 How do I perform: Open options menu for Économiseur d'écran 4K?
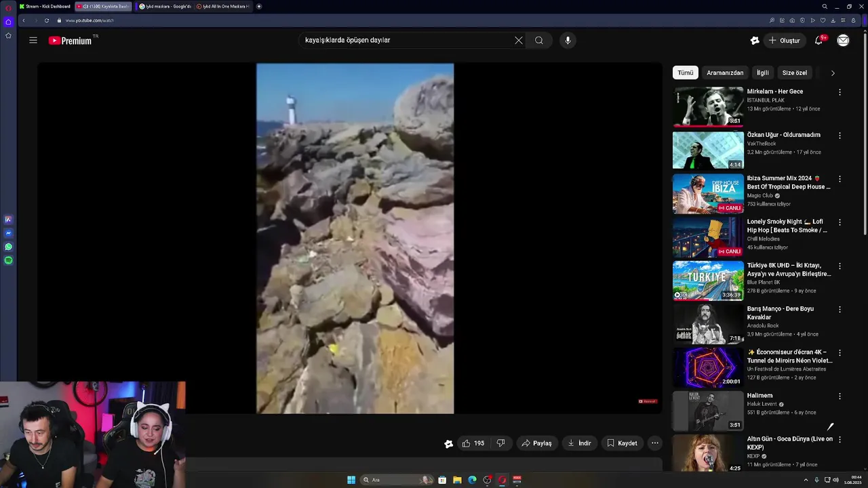tap(840, 352)
